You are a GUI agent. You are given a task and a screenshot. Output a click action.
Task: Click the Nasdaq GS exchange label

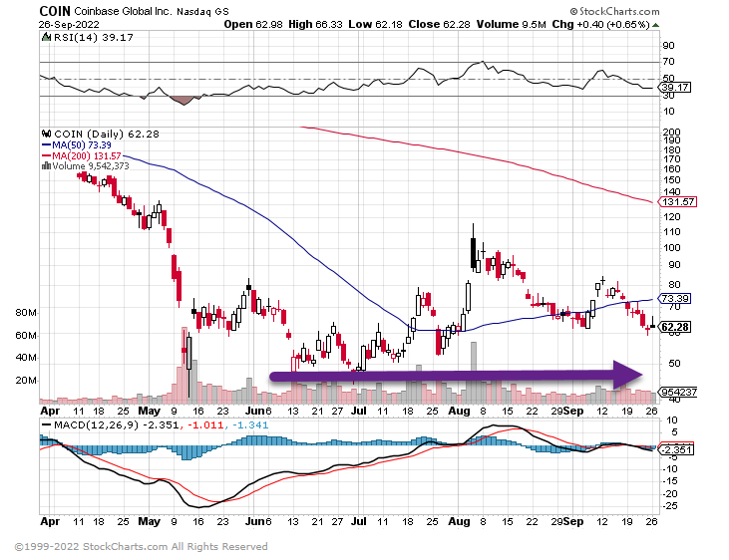coord(202,12)
